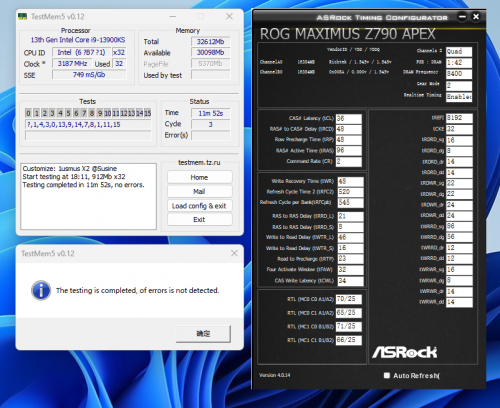Click the RAS to RAS Delay (tRRD_L) field

[x=350, y=217]
